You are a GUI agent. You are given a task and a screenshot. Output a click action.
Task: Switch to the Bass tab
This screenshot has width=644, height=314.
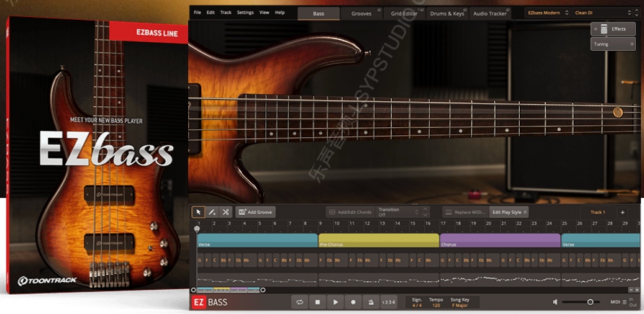pos(319,14)
